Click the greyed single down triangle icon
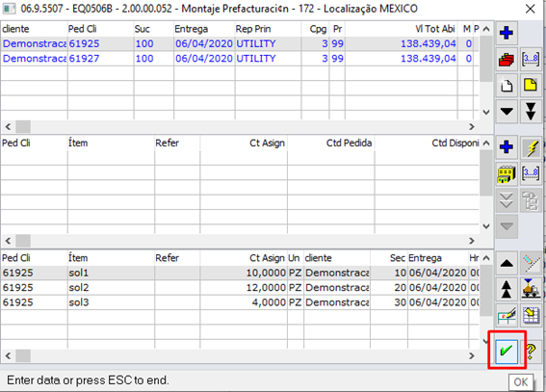Screen dimensions: 546x392 click(507, 226)
